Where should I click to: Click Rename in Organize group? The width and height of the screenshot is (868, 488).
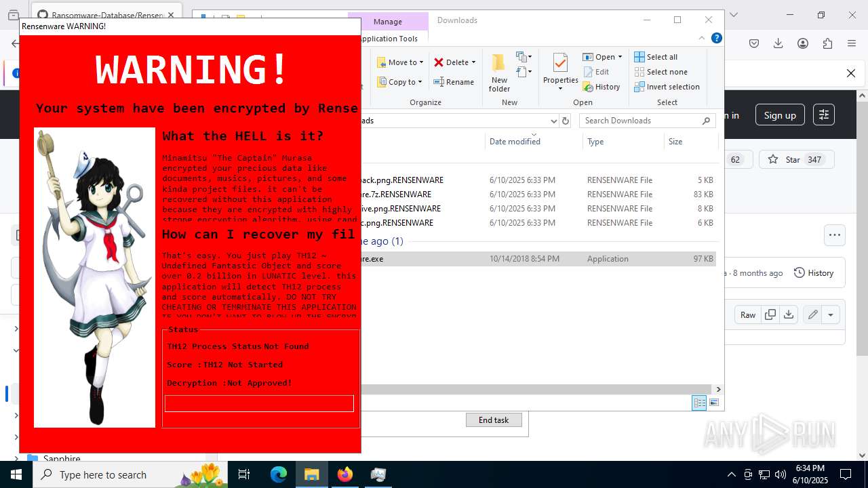(454, 82)
